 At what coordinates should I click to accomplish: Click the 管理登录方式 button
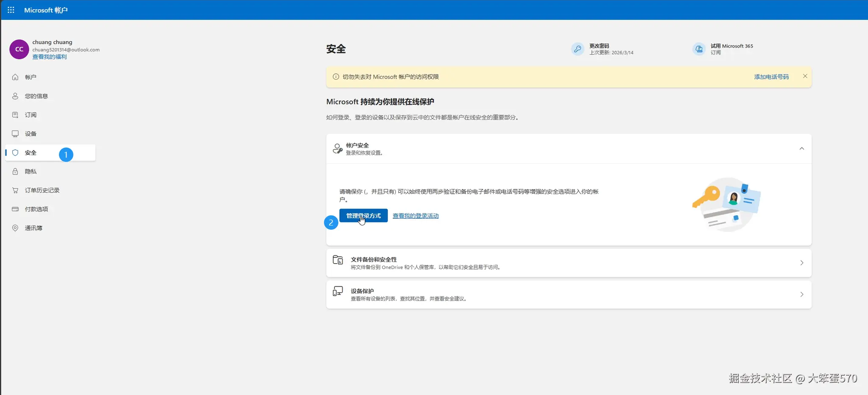363,216
